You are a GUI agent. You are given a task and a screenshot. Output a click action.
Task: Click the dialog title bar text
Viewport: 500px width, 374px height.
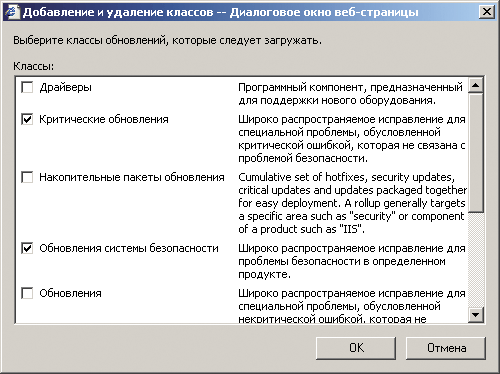220,12
